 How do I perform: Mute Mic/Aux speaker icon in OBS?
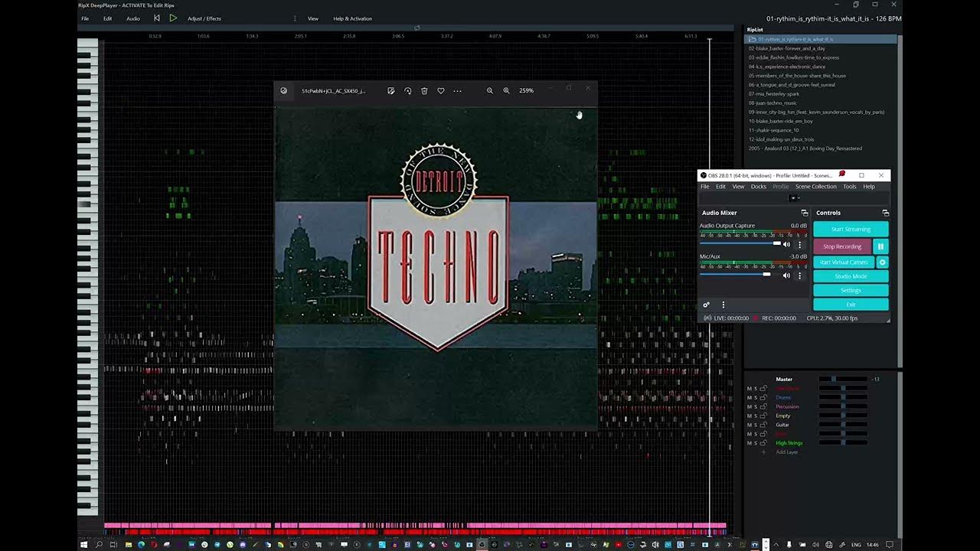pyautogui.click(x=786, y=275)
